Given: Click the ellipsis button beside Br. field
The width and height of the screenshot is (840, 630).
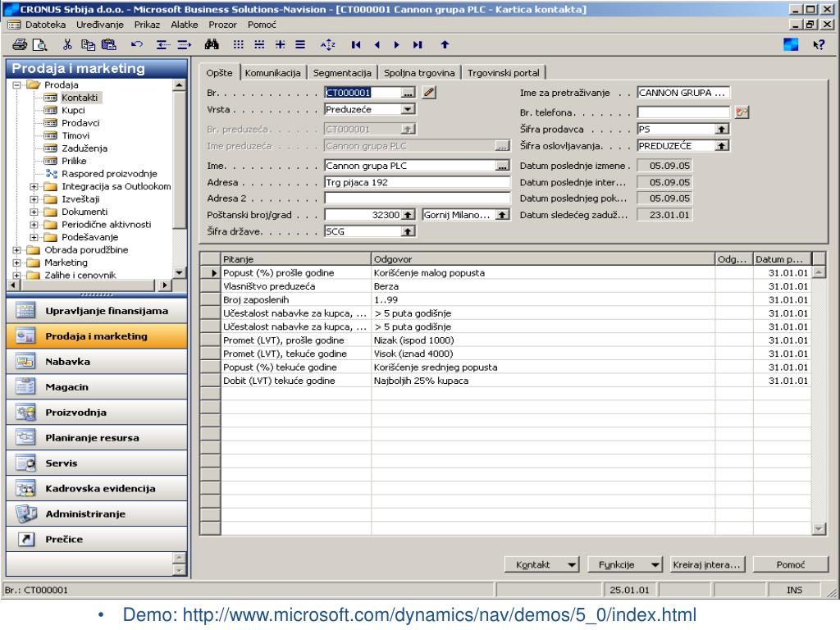Looking at the screenshot, I should (409, 93).
